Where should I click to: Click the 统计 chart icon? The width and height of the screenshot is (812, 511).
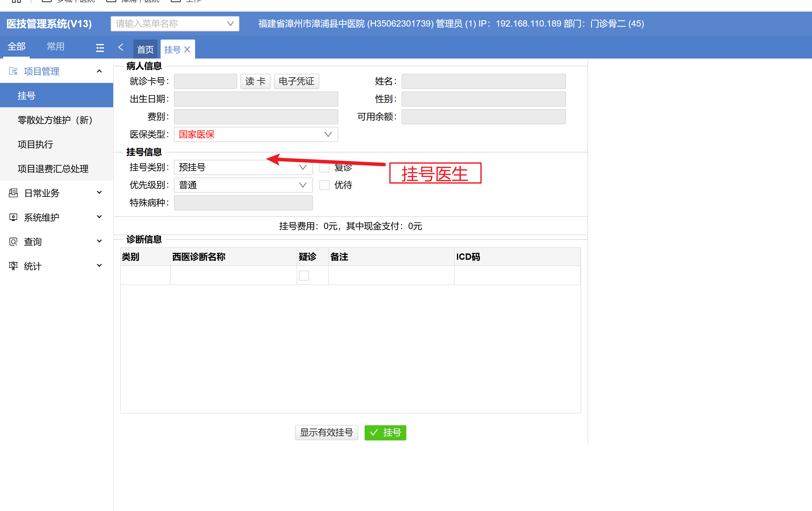click(x=13, y=266)
